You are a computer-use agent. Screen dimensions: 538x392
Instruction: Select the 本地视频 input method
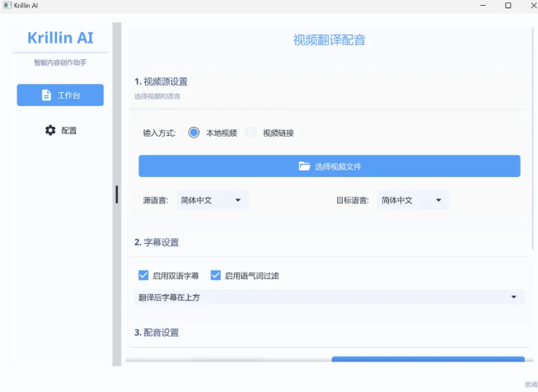point(194,133)
